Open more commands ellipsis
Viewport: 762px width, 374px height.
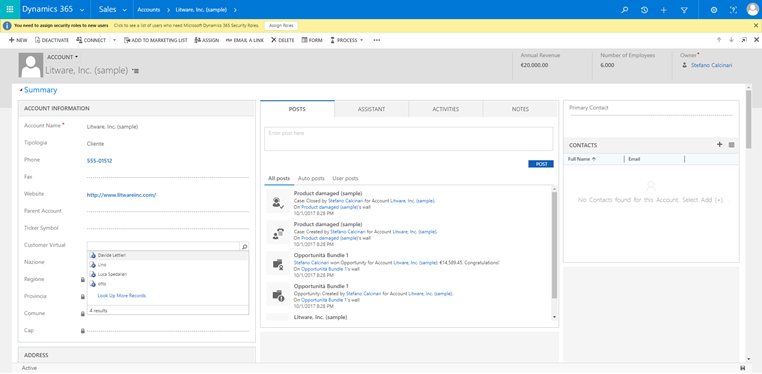tap(377, 40)
